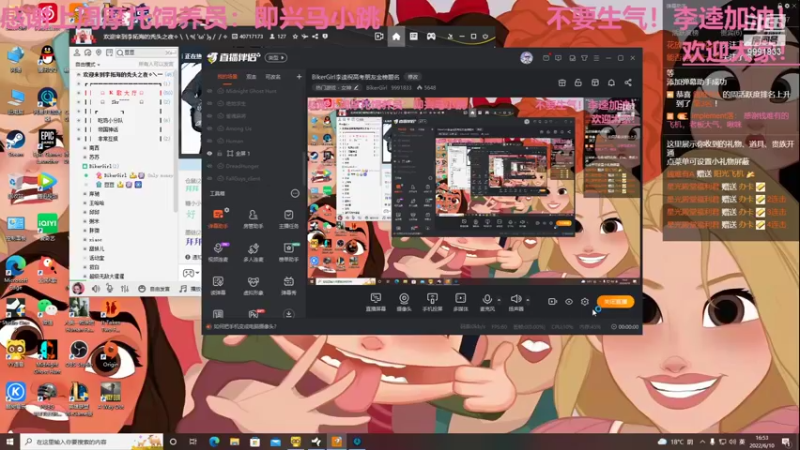Click the stream preview area

(473, 191)
